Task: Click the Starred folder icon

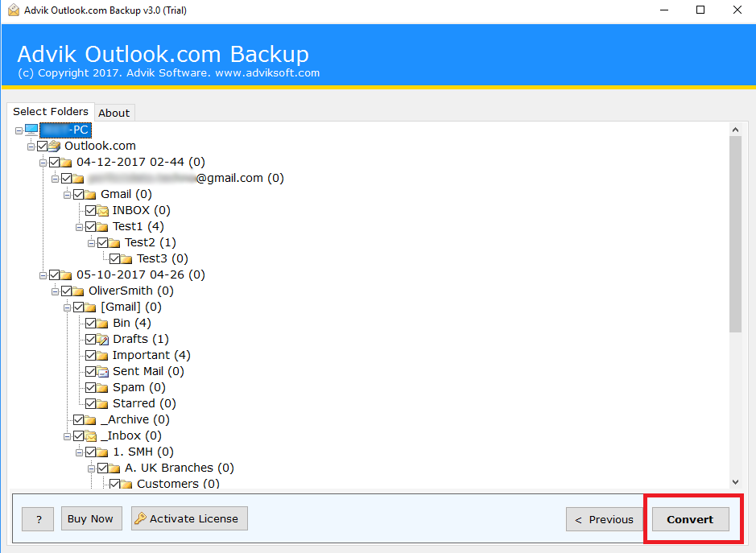Action: point(102,403)
